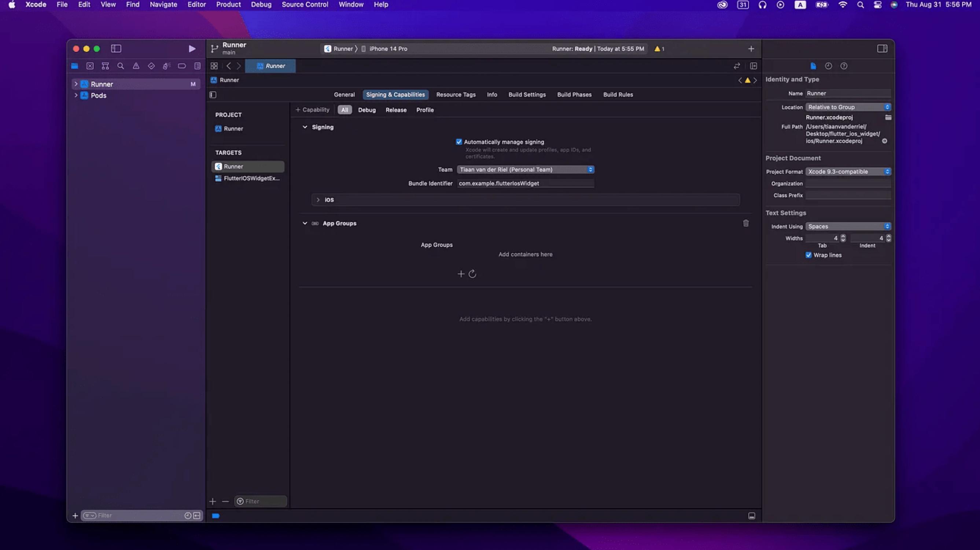Uncheck Automatically manage signing
This screenshot has height=550, width=980.
pos(459,142)
